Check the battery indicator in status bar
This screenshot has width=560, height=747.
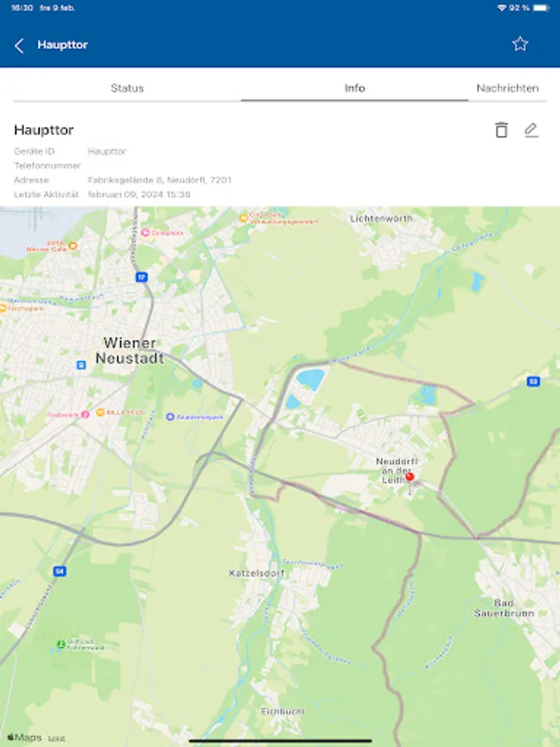(x=541, y=7)
